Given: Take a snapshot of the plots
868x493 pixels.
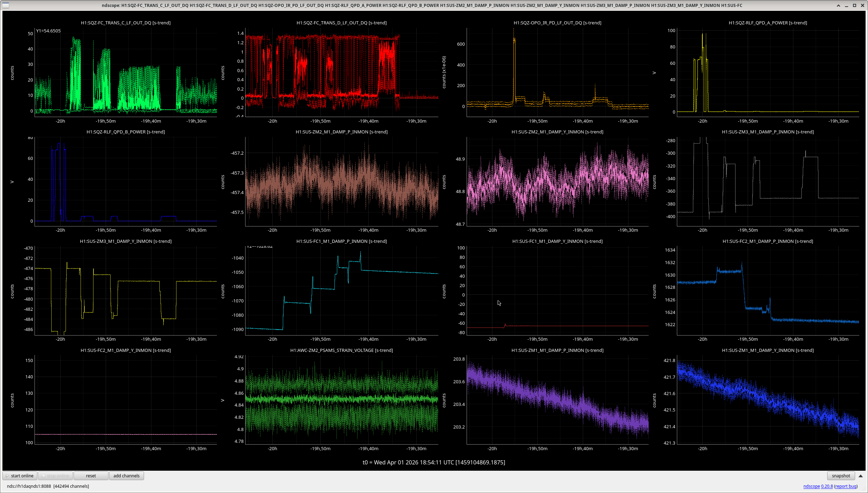Looking at the screenshot, I should click(841, 476).
